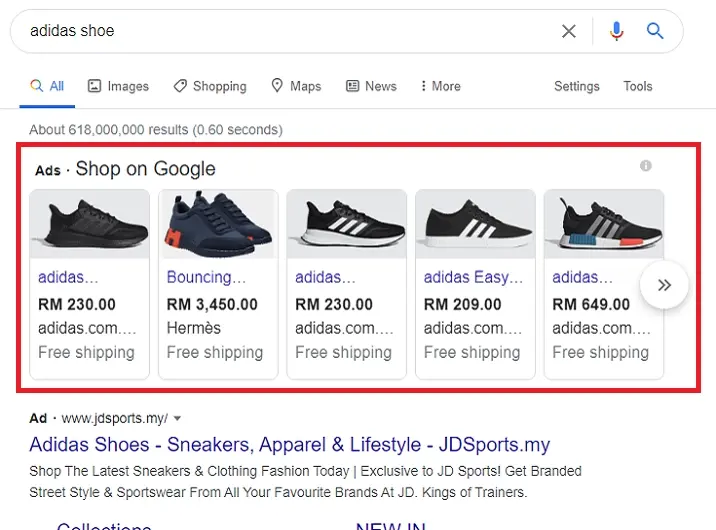Click the ads info icon beside Shop on Google
Screen dimensions: 716x530
click(645, 166)
